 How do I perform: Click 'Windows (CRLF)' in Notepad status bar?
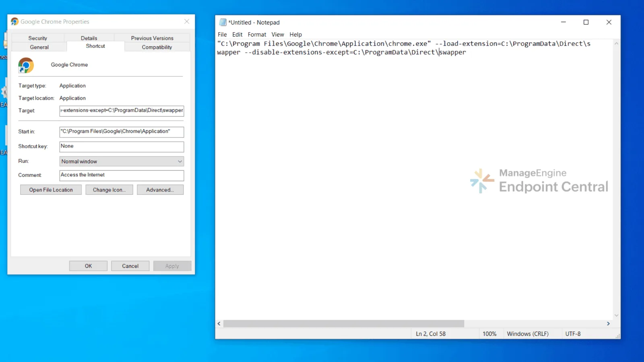(528, 334)
